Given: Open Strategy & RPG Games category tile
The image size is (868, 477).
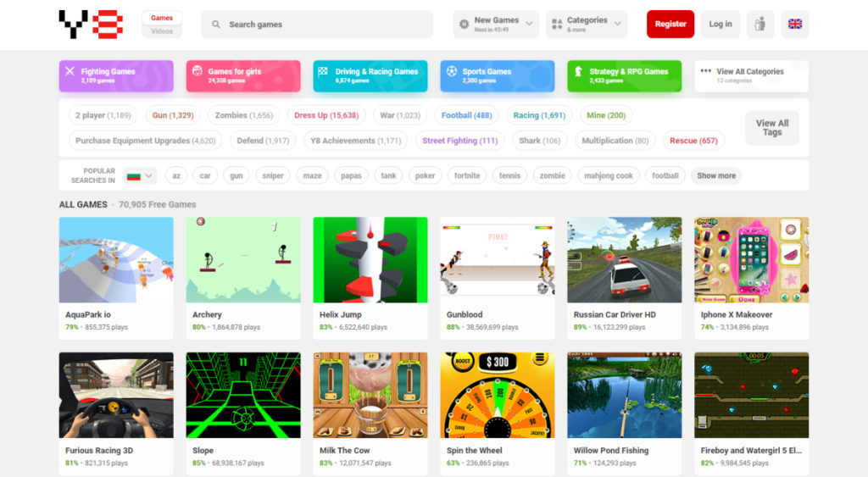Looking at the screenshot, I should (x=624, y=75).
